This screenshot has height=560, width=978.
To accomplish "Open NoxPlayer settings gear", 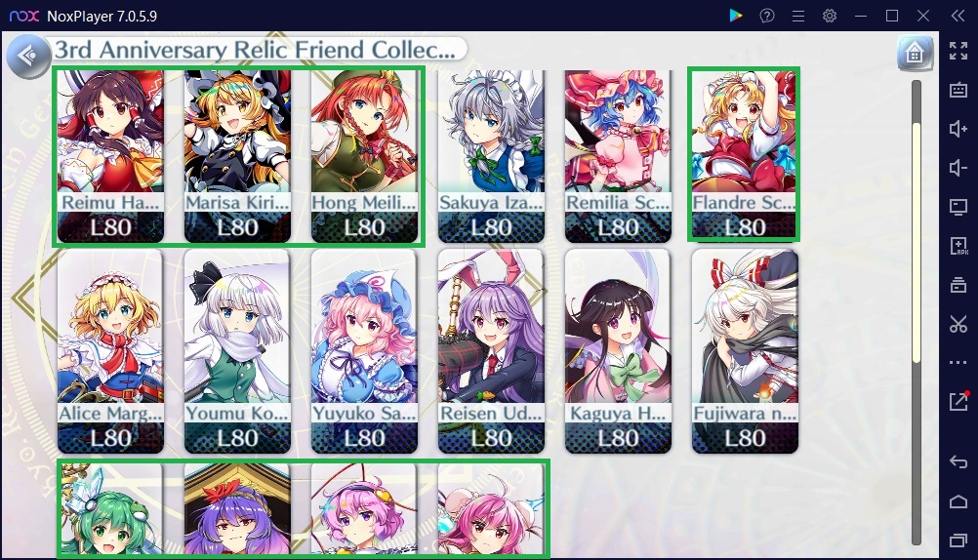I will (830, 16).
